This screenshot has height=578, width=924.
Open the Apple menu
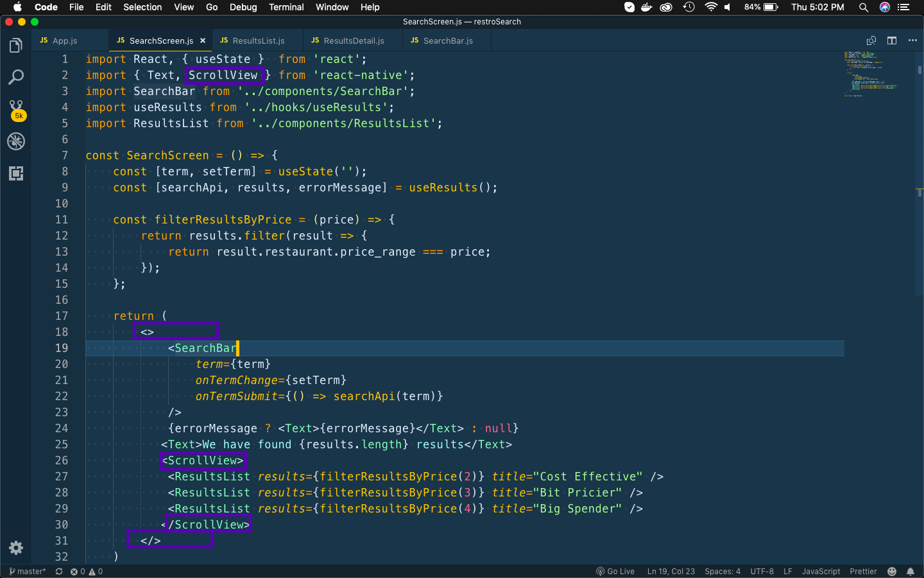17,7
